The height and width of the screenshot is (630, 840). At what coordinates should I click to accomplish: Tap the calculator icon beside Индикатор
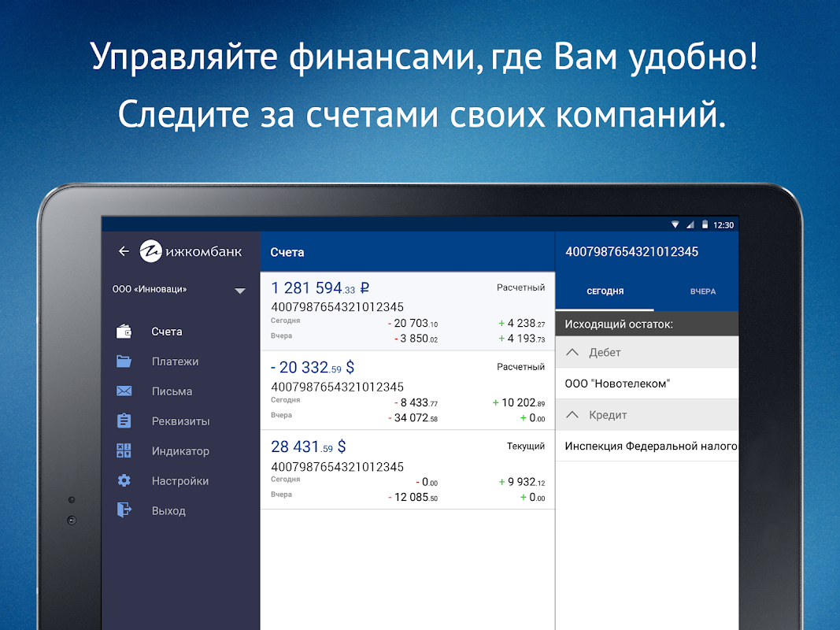(124, 451)
